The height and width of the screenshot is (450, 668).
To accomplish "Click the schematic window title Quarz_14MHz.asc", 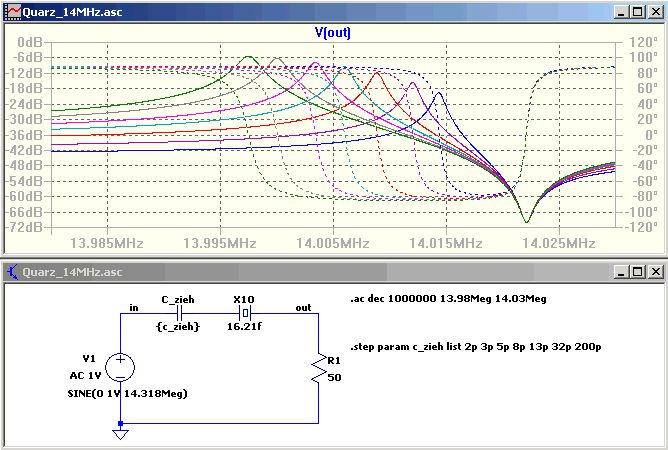I will (72, 272).
